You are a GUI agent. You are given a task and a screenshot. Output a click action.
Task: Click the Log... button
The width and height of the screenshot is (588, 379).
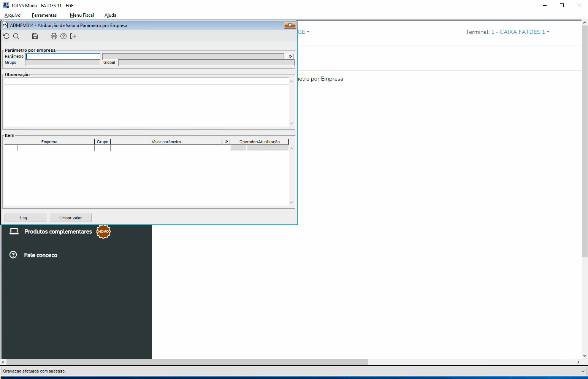coord(25,218)
